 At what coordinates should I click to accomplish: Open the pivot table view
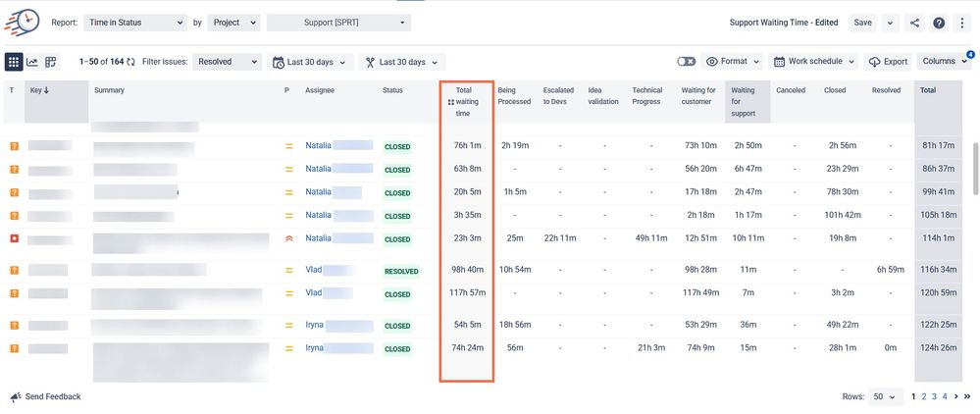(x=51, y=62)
